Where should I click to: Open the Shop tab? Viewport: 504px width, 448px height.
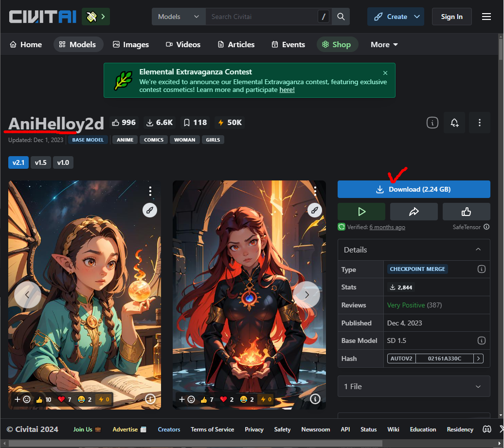tap(337, 45)
